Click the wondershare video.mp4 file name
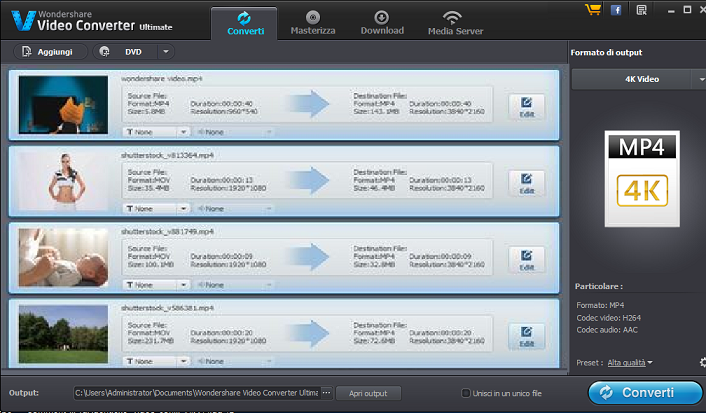This screenshot has height=413, width=706. (161, 78)
